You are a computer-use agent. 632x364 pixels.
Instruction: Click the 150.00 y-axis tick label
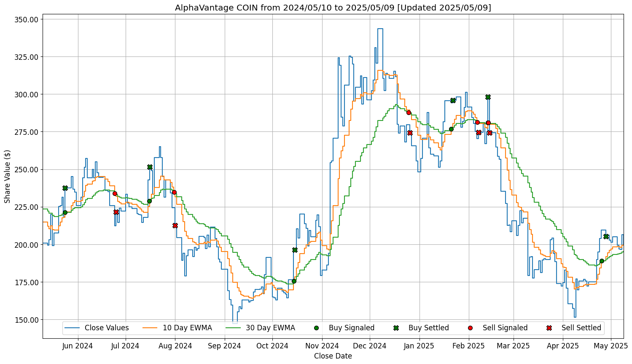tap(27, 320)
